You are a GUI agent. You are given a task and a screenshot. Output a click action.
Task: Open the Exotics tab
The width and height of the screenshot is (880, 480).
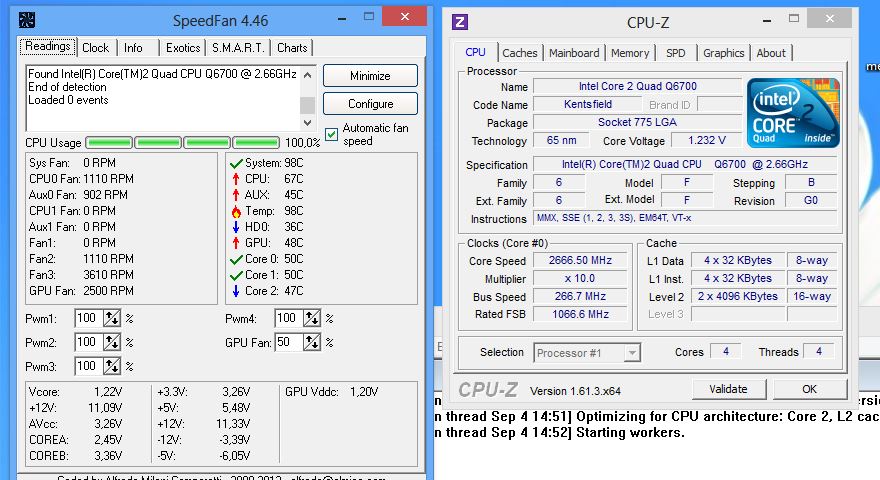click(183, 48)
